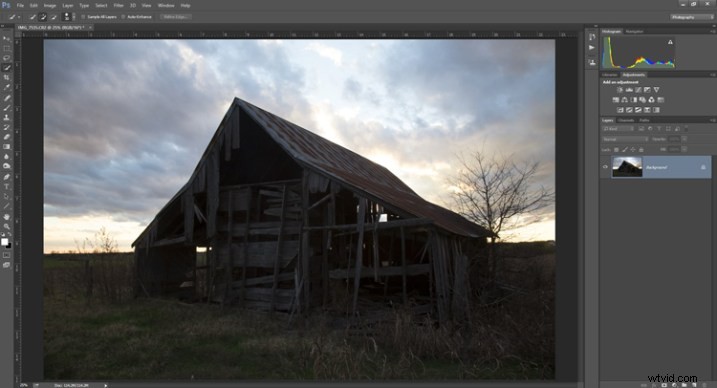Open the layer Fill dropdown arrow
Viewport: 717px width, 388px height.
[685, 149]
